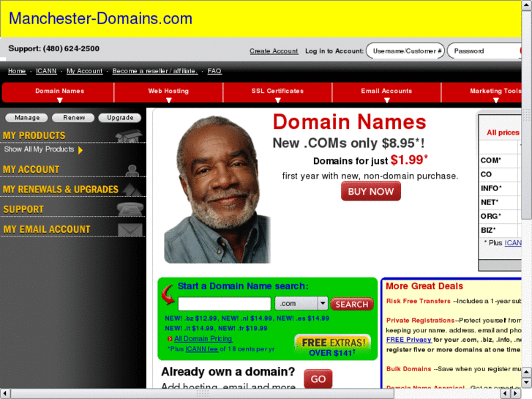The image size is (532, 399).
Task: Go to Home link
Action: click(x=17, y=71)
